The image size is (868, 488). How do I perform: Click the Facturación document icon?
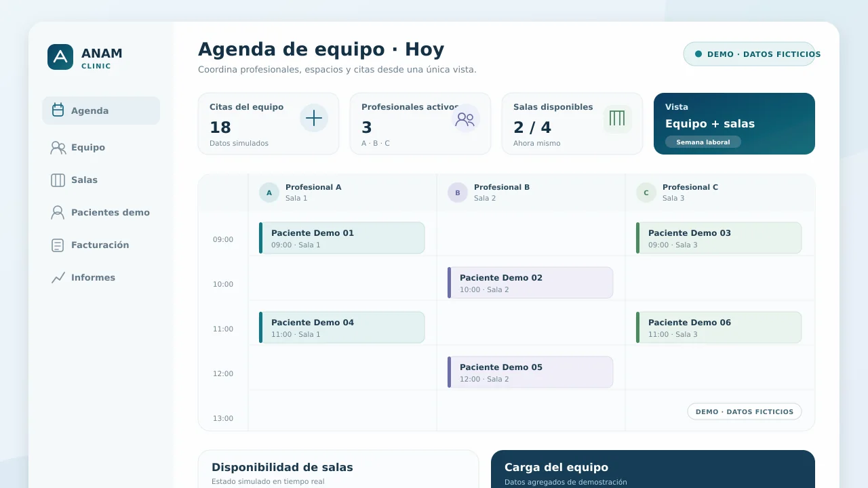58,245
